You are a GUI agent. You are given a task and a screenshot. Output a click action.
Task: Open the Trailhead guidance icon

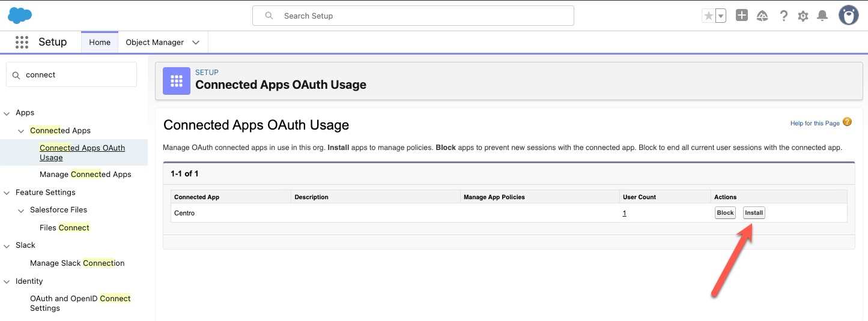762,16
